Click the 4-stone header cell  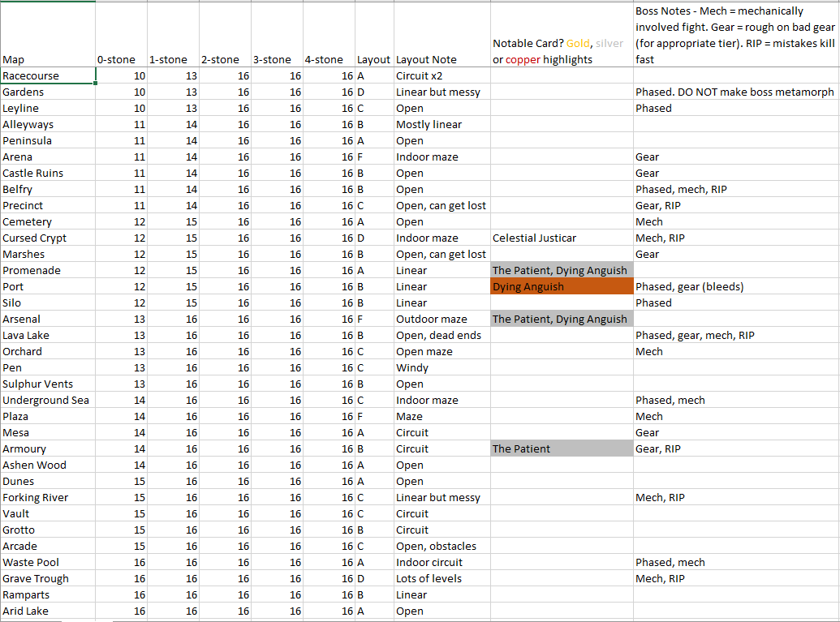pos(329,34)
